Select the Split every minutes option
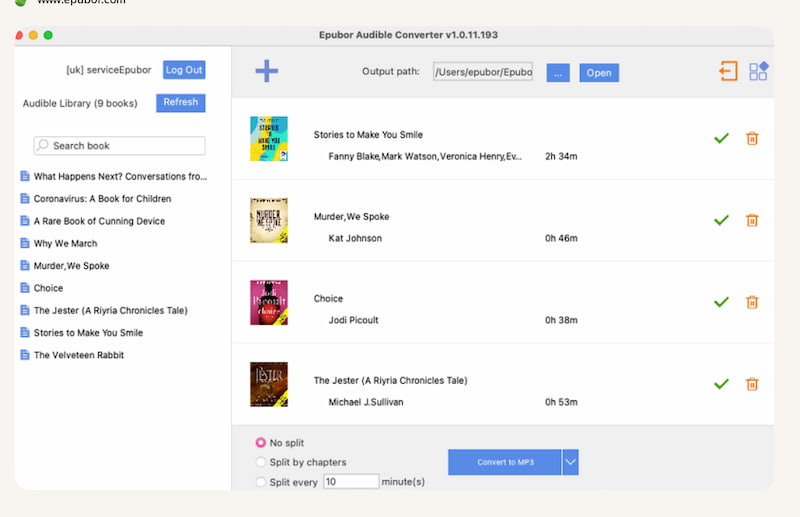800x517 pixels. 261,482
